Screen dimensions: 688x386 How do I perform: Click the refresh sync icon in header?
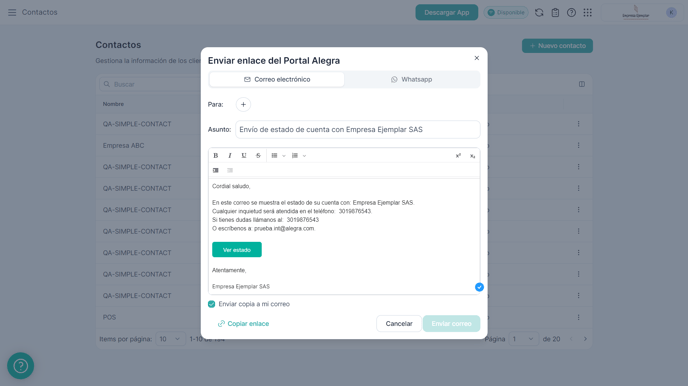point(539,12)
